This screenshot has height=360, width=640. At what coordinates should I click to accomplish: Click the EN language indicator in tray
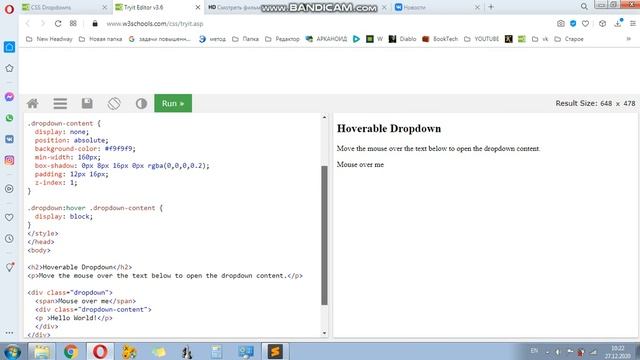[x=534, y=351]
